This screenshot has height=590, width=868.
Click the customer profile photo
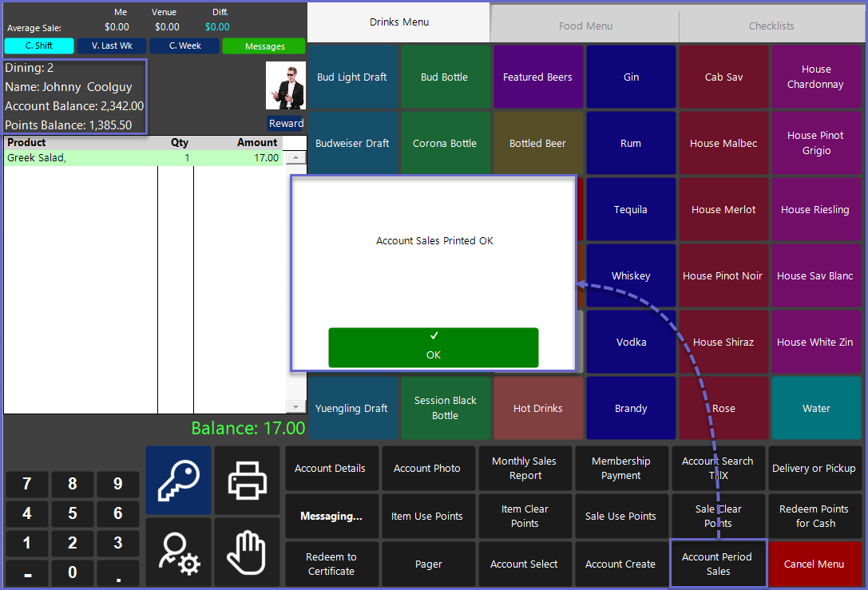pos(285,85)
